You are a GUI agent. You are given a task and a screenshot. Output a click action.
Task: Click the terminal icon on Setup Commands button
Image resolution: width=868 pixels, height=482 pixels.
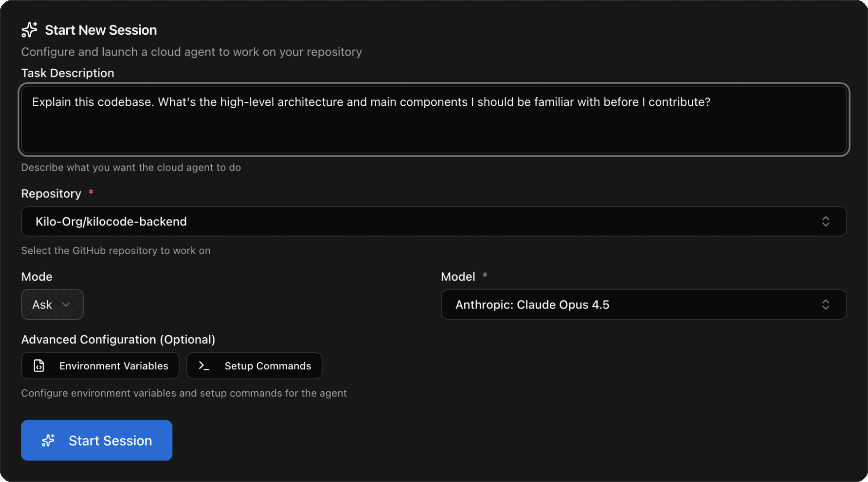(x=204, y=365)
